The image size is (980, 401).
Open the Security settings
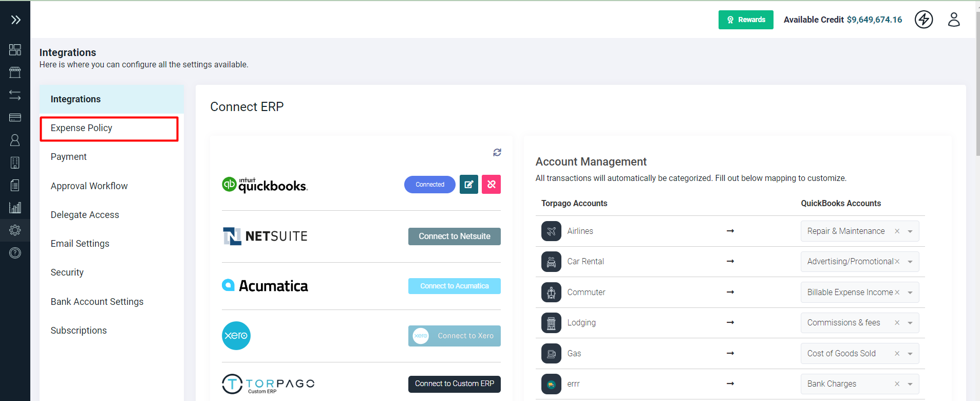(111, 272)
